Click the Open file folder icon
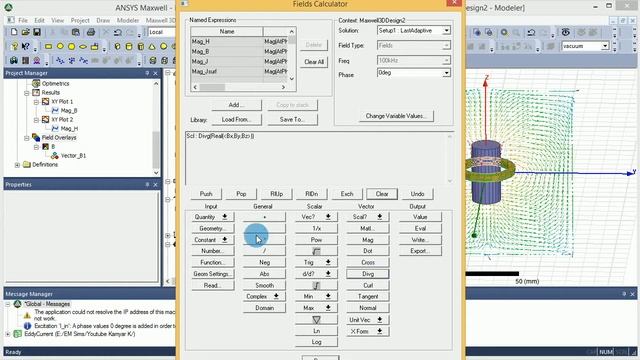Screen dimensions: 640x360 click(x=25, y=32)
